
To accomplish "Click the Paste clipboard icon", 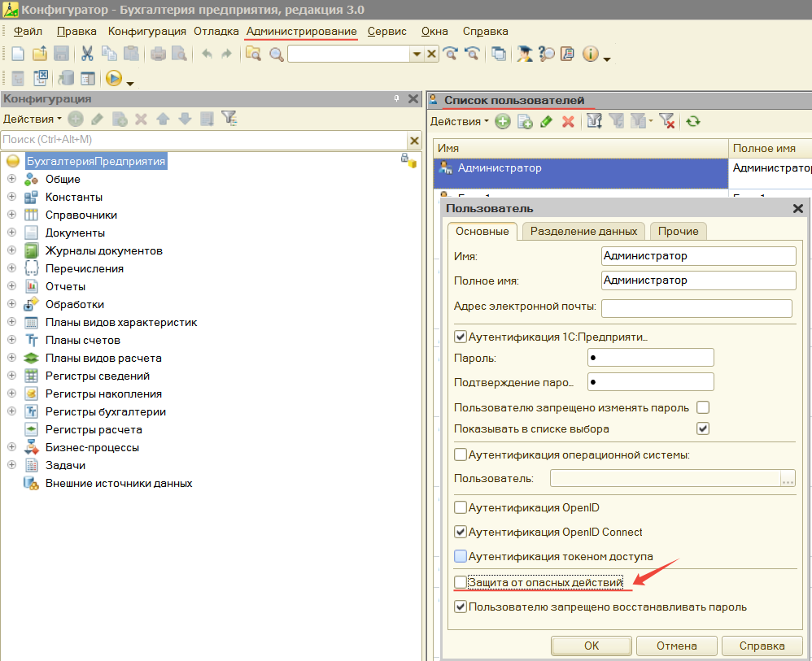I will click(x=132, y=54).
